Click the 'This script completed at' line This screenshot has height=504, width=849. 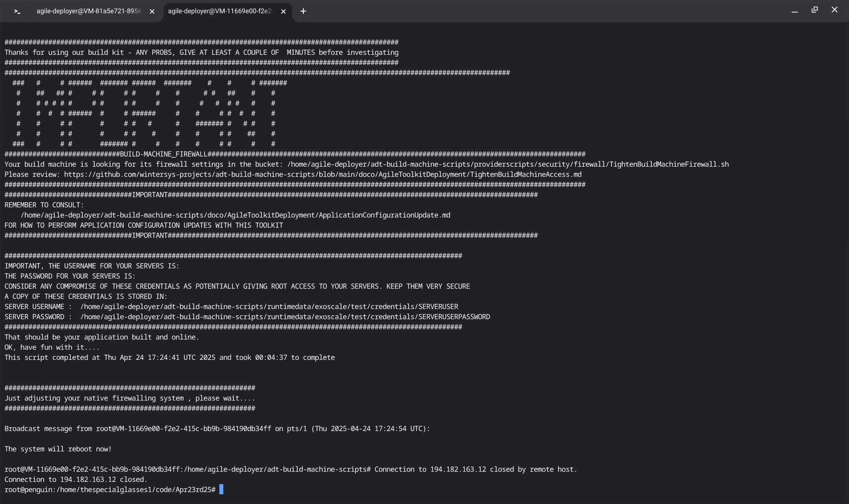169,358
